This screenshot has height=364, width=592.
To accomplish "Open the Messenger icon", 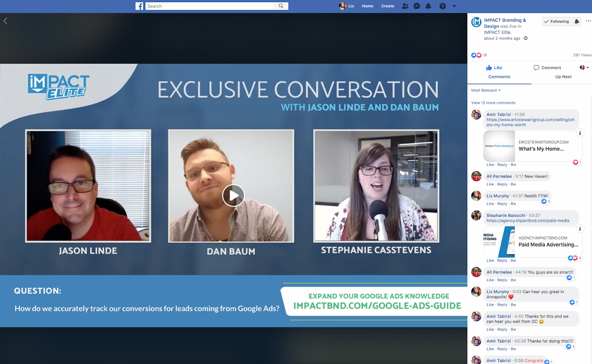I will point(417,6).
